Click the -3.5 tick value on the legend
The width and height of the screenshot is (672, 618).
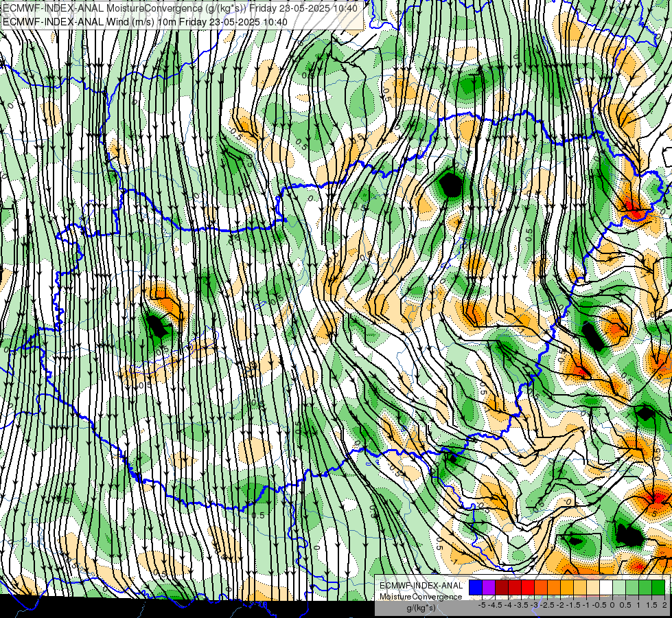coord(521,605)
